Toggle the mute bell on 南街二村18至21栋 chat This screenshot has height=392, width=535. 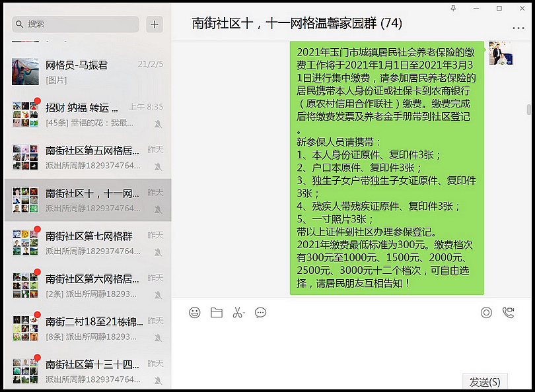[159, 336]
